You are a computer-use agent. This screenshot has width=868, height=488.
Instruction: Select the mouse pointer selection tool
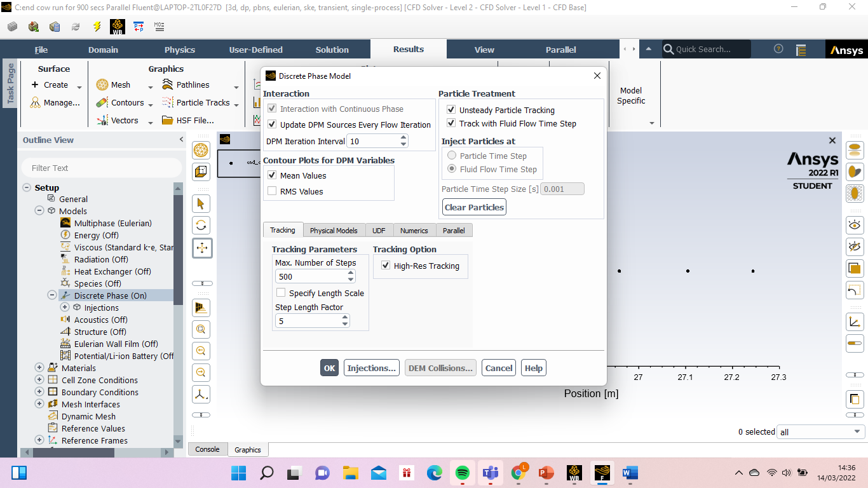click(x=201, y=204)
